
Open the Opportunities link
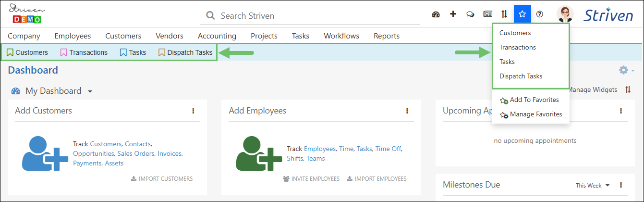click(x=94, y=153)
